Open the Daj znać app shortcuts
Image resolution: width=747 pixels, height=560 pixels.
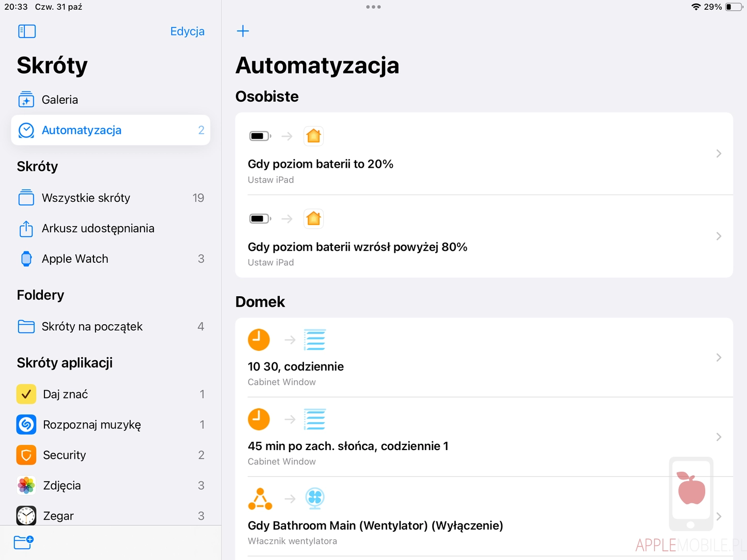(66, 394)
